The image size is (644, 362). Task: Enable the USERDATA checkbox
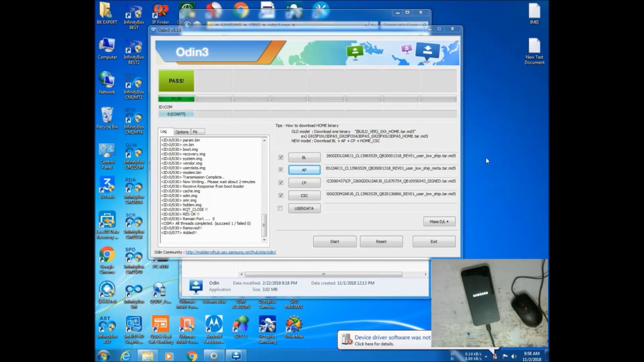point(281,208)
